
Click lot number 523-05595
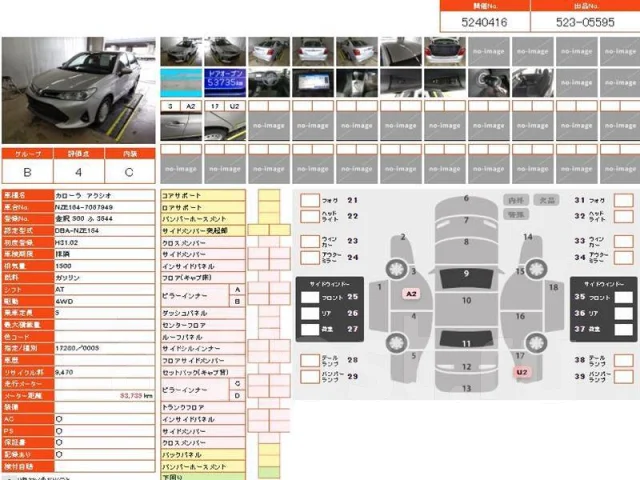(x=585, y=22)
